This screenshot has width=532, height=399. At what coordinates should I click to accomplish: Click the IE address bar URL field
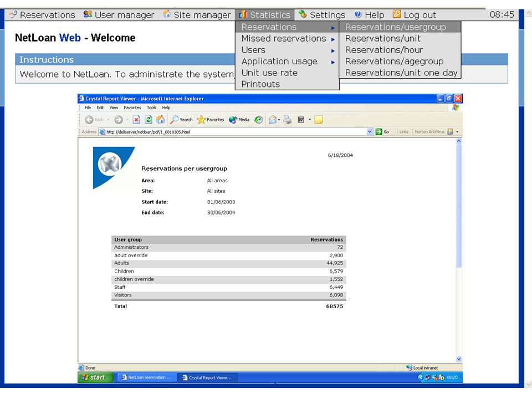[x=233, y=132]
